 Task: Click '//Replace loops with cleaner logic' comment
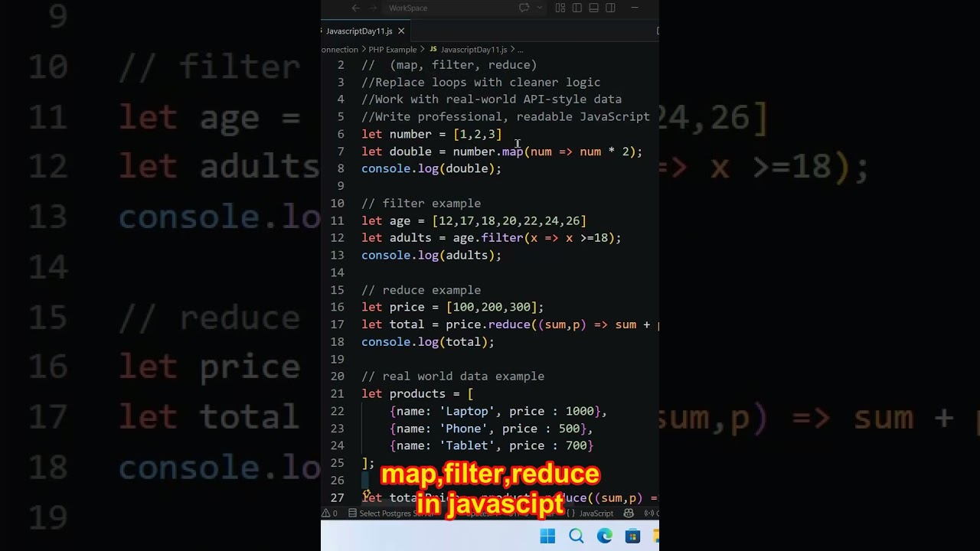pyautogui.click(x=481, y=82)
